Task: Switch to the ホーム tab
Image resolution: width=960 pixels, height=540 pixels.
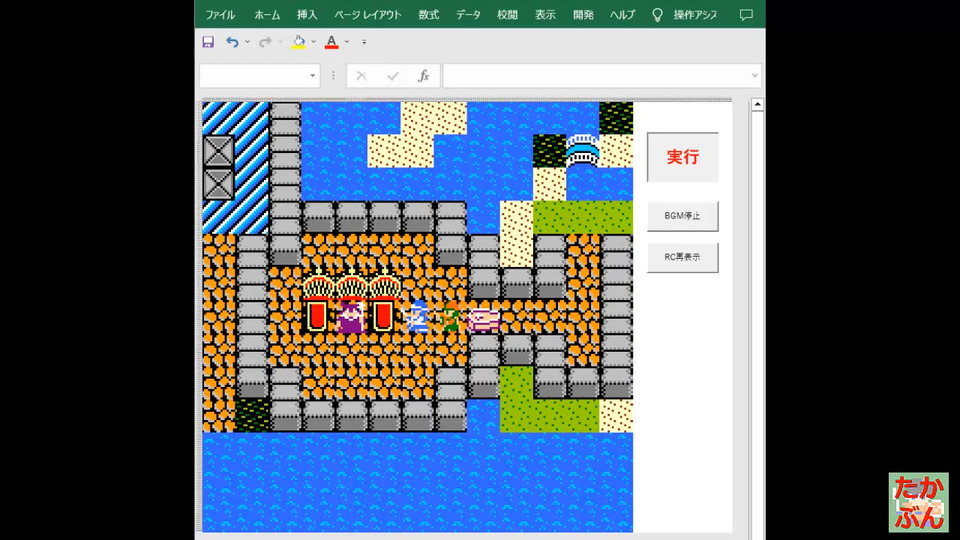Action: coord(267,15)
